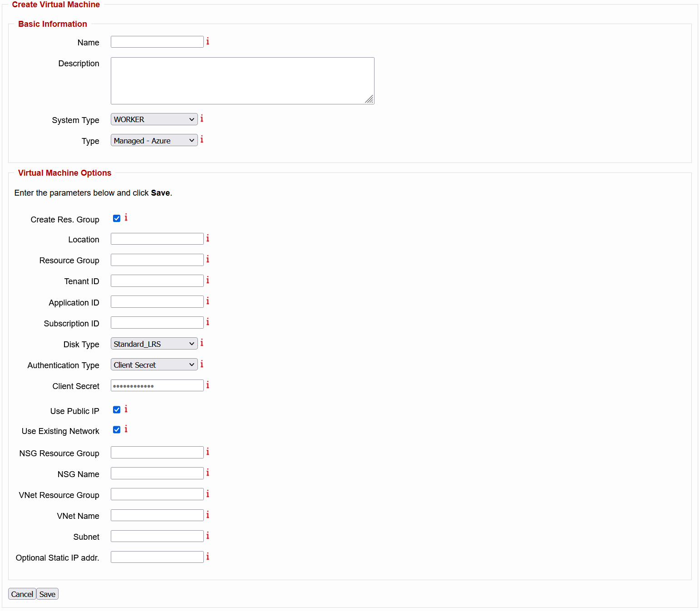
Task: View info for NSG Resource Group
Action: (208, 452)
